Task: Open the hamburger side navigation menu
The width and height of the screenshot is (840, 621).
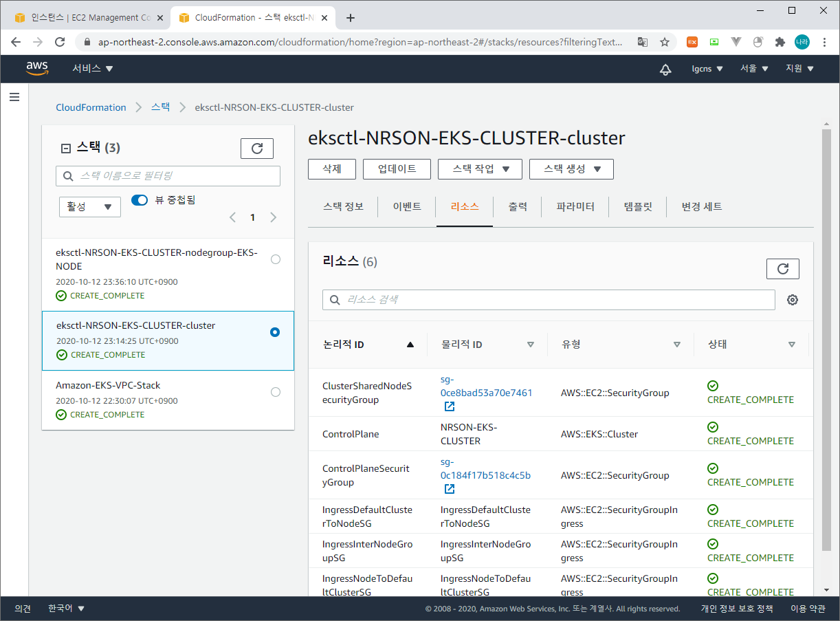Action: point(14,97)
